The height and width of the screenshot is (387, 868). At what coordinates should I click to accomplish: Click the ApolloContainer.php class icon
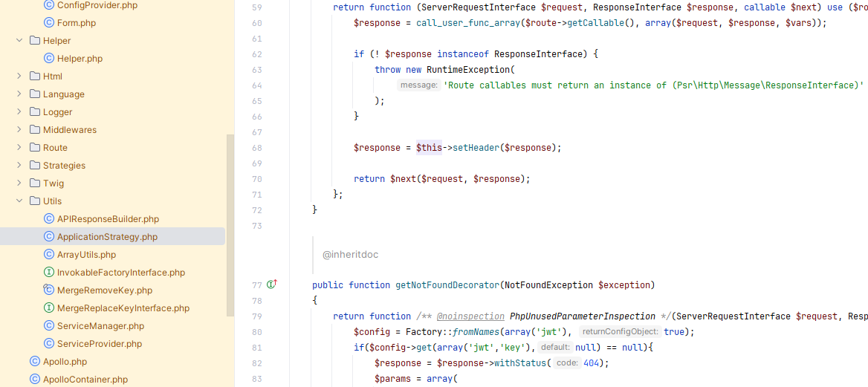pyautogui.click(x=35, y=380)
